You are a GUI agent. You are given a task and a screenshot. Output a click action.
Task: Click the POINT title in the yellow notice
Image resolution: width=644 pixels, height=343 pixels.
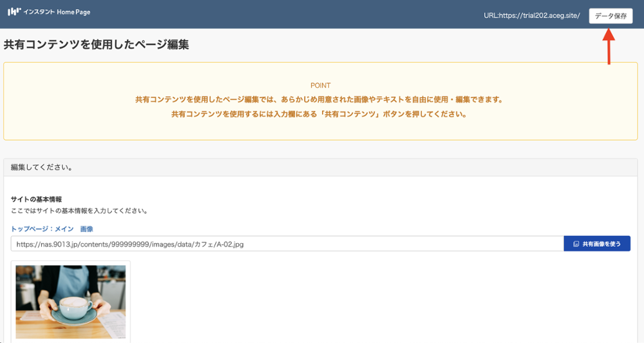pos(320,85)
